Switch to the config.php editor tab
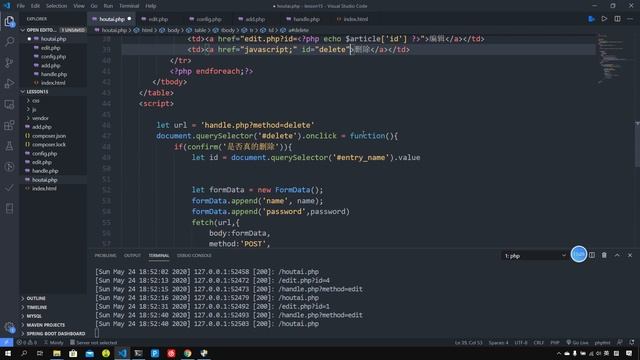 click(x=209, y=19)
